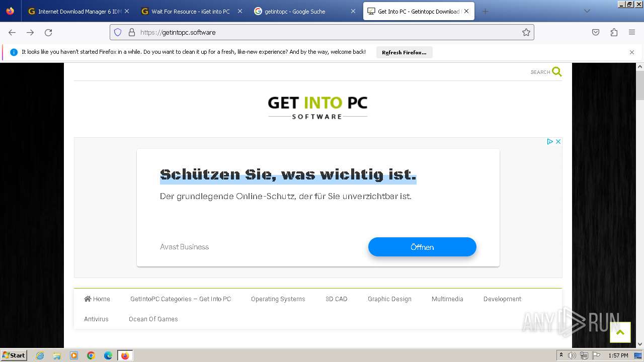This screenshot has height=362, width=644.
Task: Open the Ocean Of Games menu item
Action: point(153,319)
